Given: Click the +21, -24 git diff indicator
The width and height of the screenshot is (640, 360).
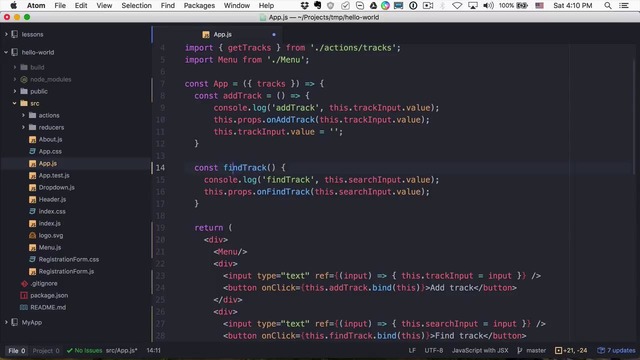Looking at the screenshot, I should [571, 350].
